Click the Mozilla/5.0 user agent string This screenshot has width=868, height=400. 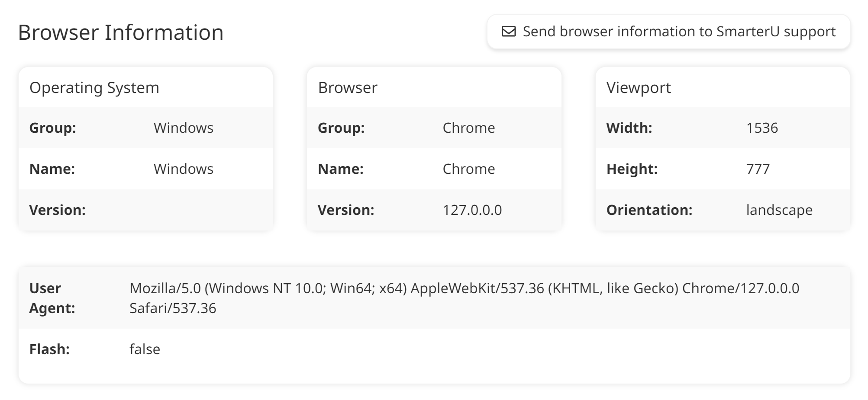point(465,298)
